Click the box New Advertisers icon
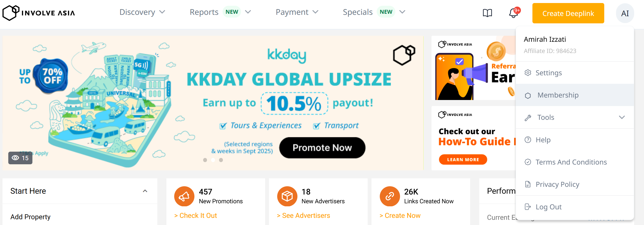 pos(287,196)
